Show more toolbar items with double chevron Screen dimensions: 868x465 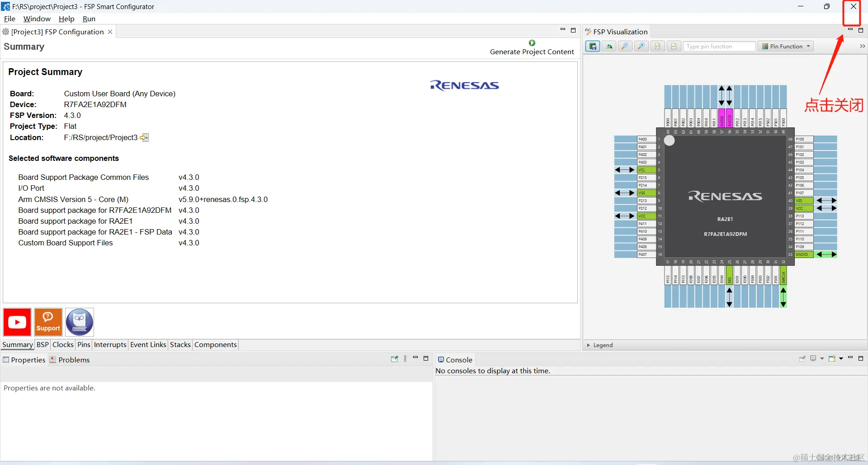(862, 46)
